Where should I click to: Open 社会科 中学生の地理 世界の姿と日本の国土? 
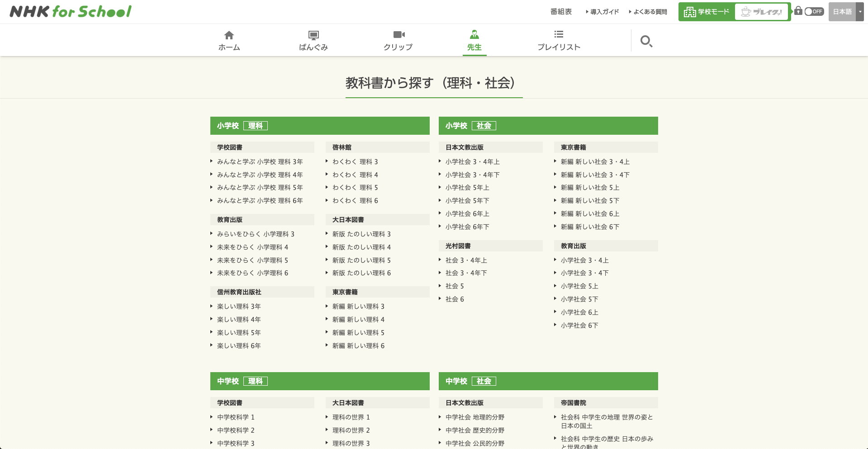(607, 421)
